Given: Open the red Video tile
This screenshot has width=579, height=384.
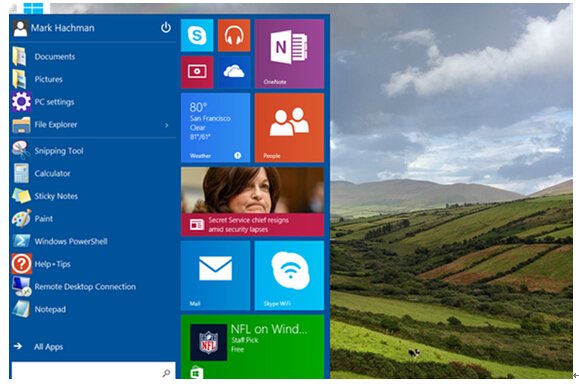Looking at the screenshot, I should click(197, 72).
